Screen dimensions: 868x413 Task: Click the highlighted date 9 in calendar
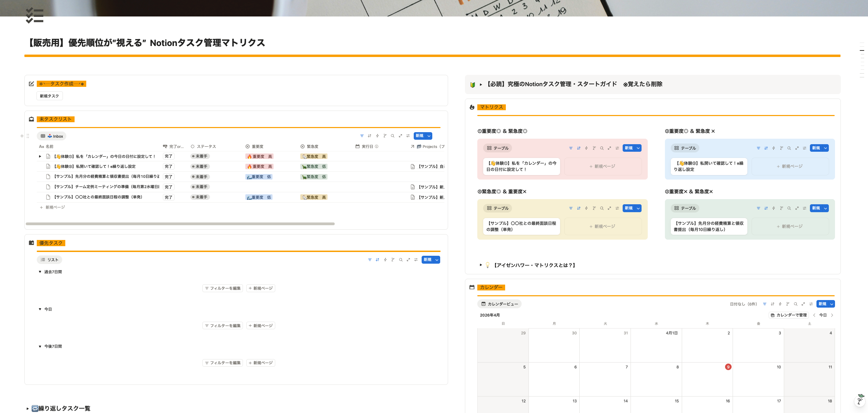point(728,367)
